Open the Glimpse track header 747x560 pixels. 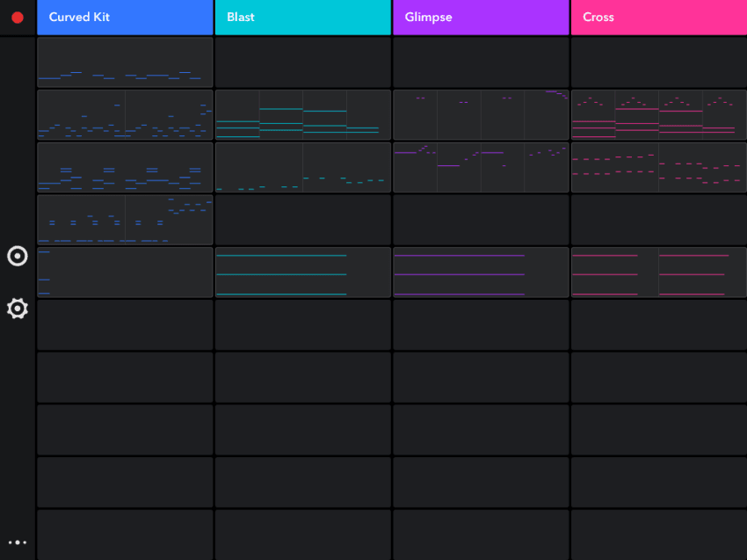pos(481,17)
